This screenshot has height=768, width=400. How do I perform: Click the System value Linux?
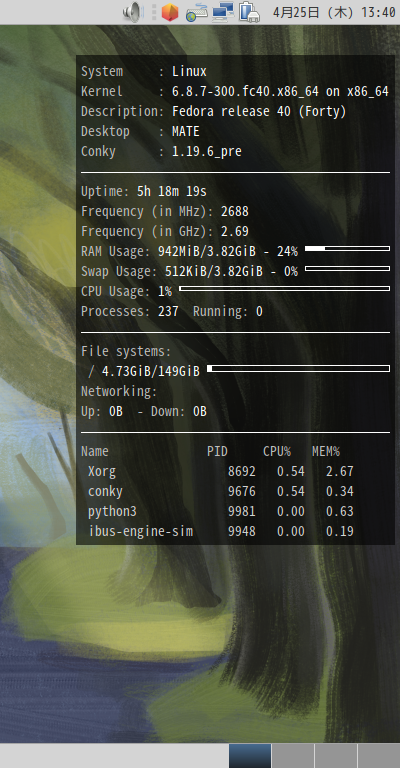pos(189,72)
